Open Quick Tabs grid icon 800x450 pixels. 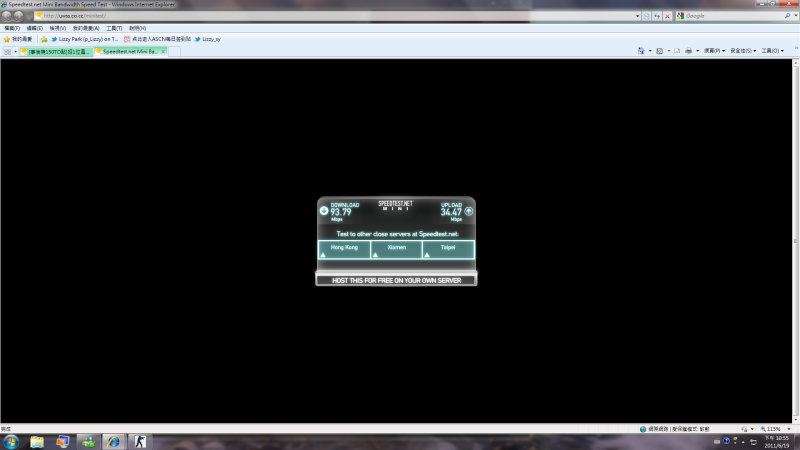tap(7, 52)
